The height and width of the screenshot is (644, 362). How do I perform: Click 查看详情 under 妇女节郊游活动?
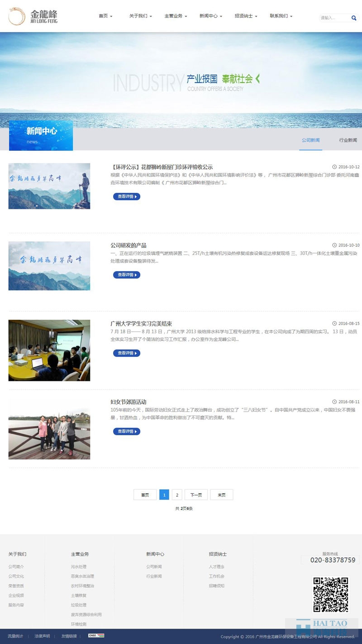click(127, 432)
